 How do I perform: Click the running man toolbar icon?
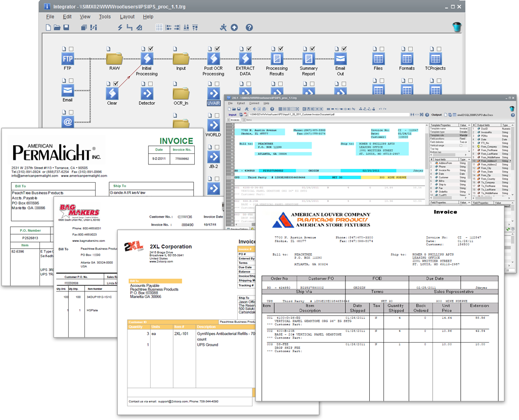coord(223,27)
